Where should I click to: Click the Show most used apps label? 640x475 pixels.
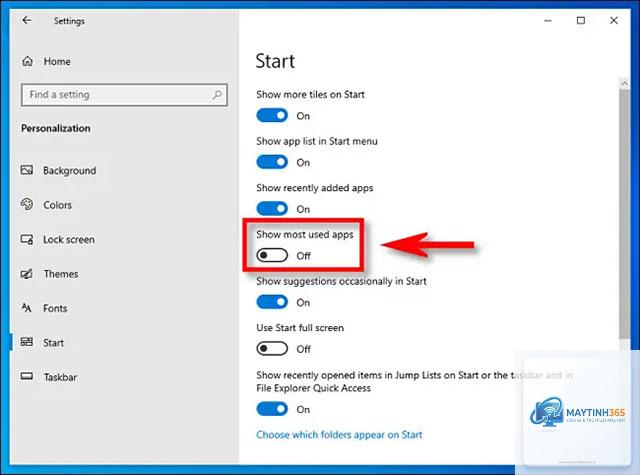tap(305, 235)
